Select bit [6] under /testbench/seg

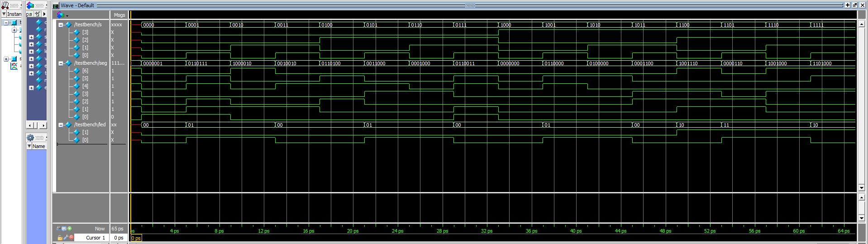85,71
